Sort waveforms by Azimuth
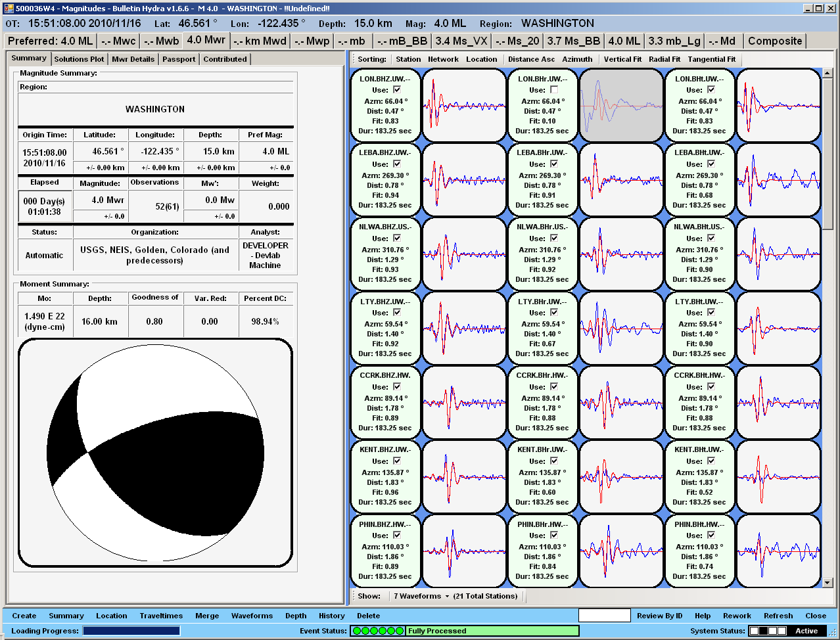This screenshot has width=840, height=640. coord(577,59)
